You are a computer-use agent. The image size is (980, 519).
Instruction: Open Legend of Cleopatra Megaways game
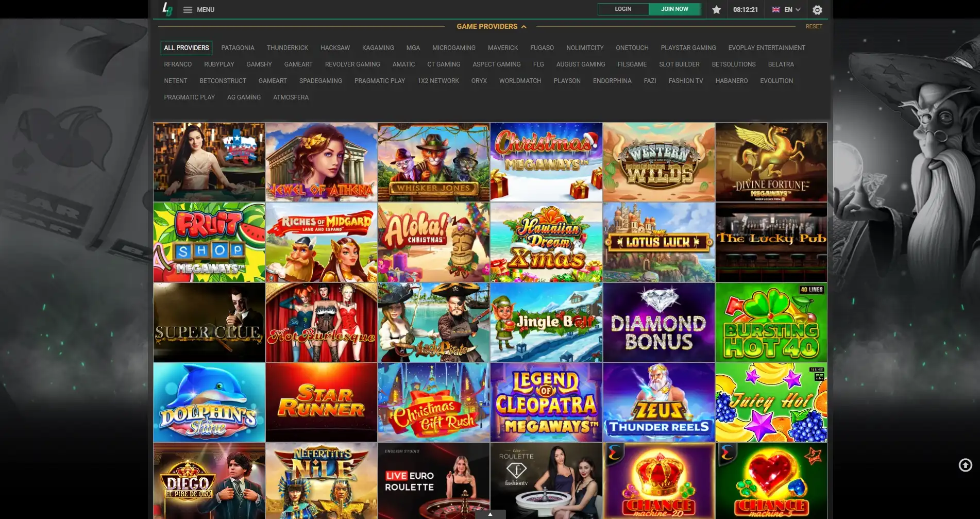[546, 402]
